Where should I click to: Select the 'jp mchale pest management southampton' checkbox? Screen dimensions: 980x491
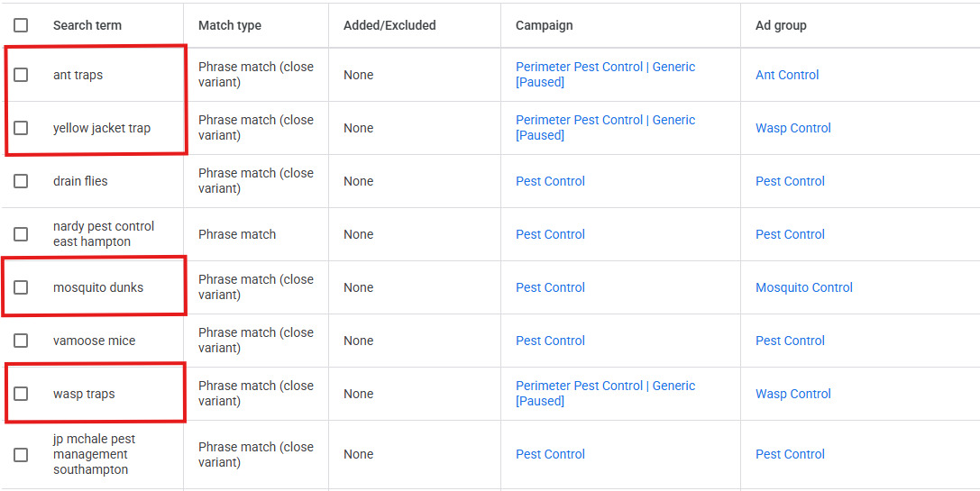coord(21,454)
